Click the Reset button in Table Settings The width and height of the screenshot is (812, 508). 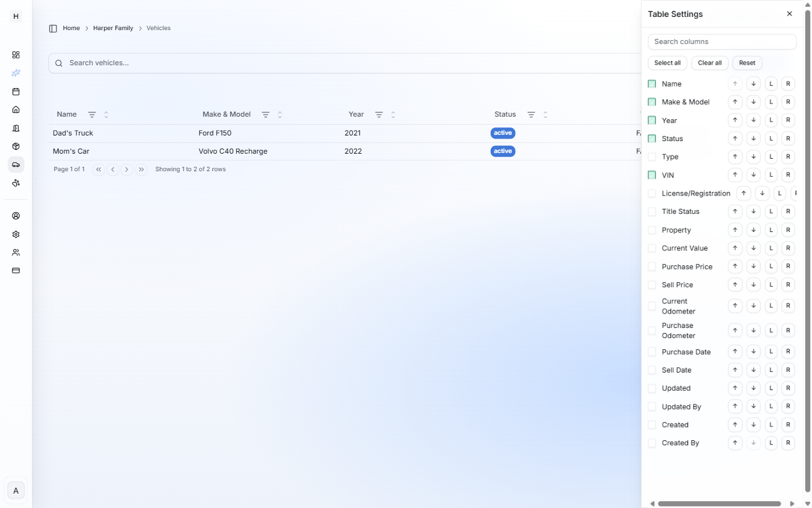pos(747,63)
